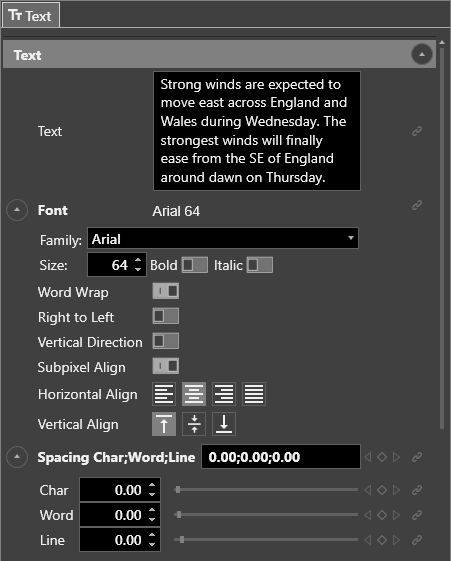Toggle the Italic switch
The width and height of the screenshot is (451, 561).
(260, 265)
